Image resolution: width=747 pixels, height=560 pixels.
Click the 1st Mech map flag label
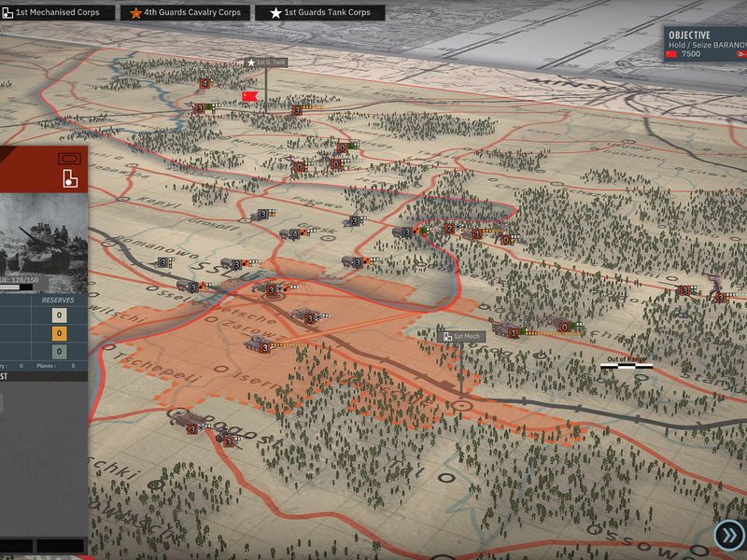461,337
